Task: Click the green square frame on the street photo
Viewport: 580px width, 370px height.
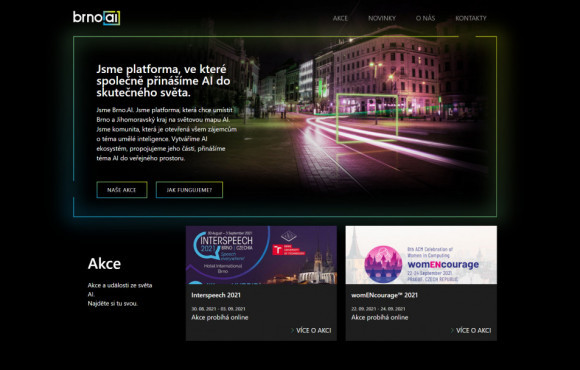Action: point(367,118)
